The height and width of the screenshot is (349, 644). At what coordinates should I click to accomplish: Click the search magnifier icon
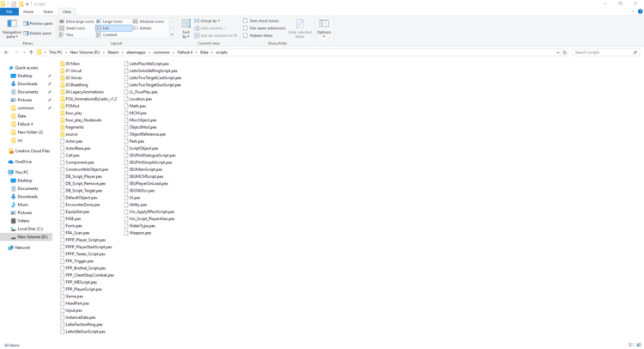click(635, 52)
